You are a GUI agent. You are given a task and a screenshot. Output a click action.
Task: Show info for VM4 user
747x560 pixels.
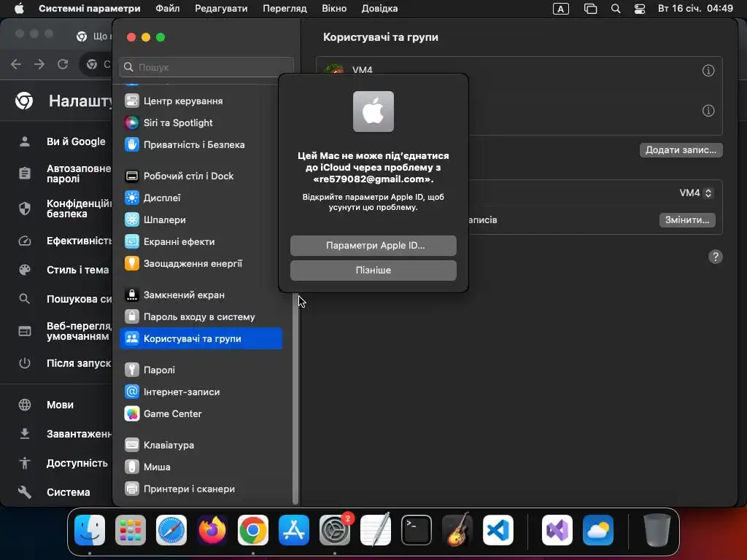708,71
